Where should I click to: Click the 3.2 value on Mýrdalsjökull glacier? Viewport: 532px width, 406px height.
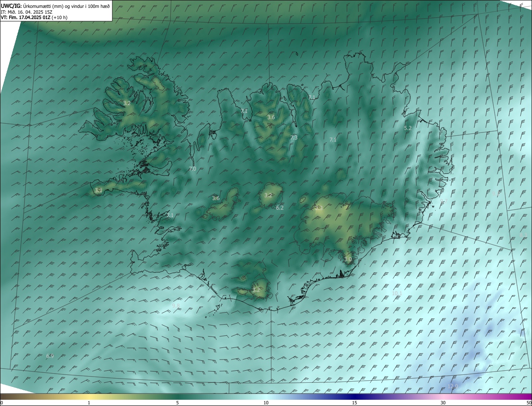point(256,290)
